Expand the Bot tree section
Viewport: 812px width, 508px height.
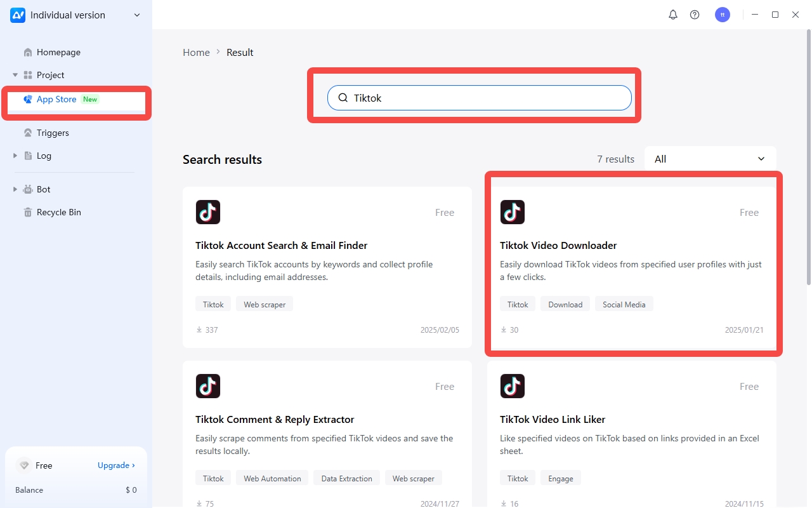(15, 189)
